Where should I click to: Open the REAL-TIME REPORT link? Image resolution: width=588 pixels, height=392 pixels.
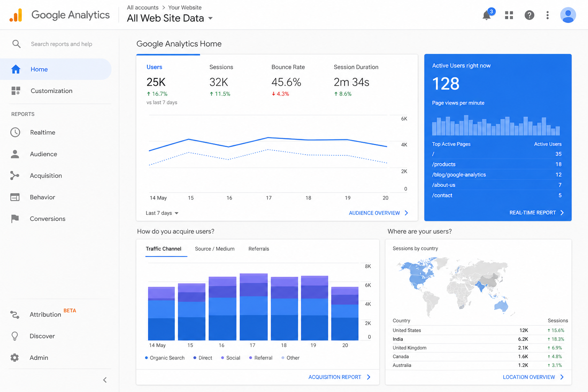tap(532, 212)
